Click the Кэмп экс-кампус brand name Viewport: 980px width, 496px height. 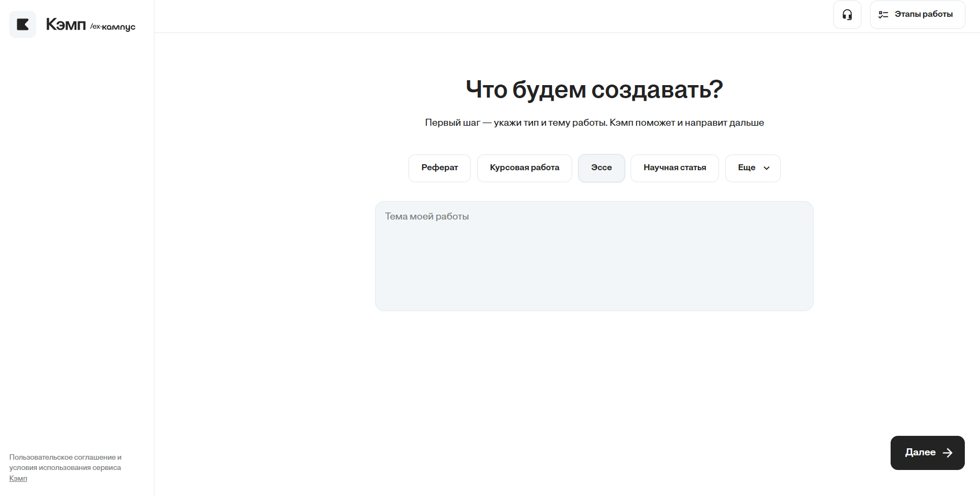click(x=90, y=25)
